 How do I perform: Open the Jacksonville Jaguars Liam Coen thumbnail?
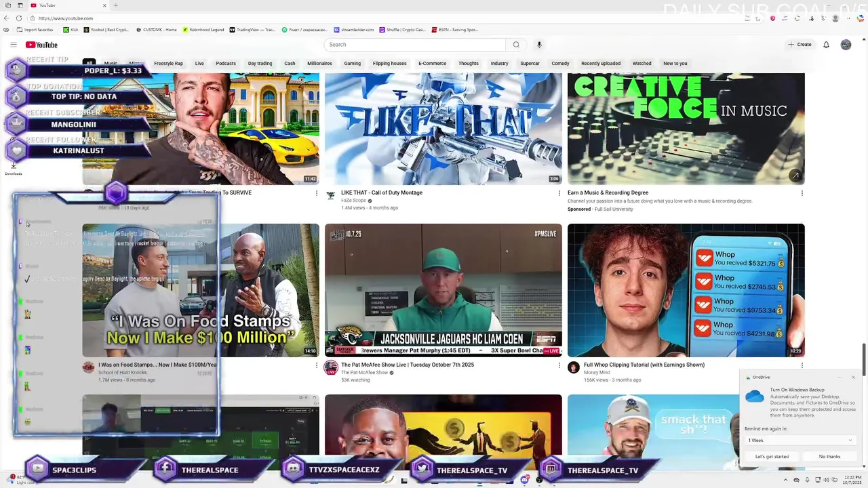(x=443, y=290)
